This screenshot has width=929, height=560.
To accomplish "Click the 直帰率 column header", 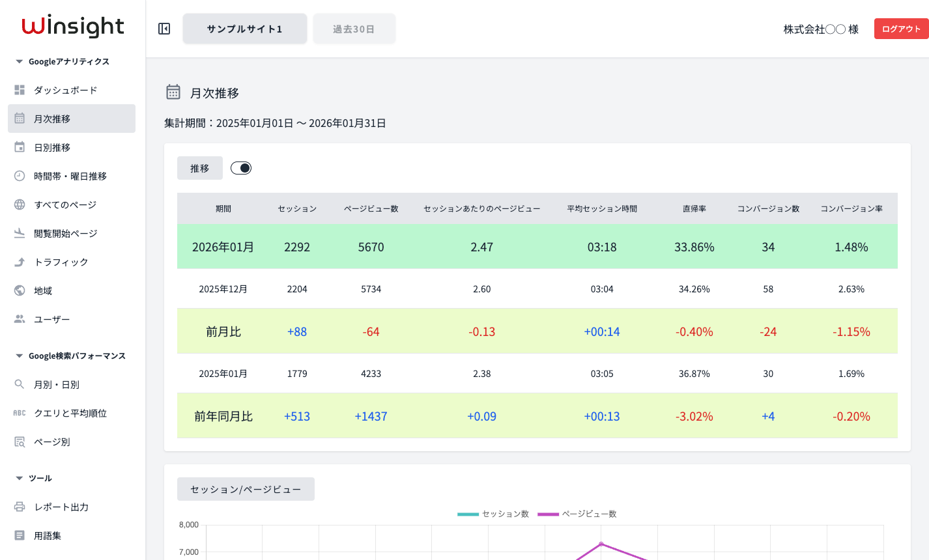I will click(x=694, y=208).
